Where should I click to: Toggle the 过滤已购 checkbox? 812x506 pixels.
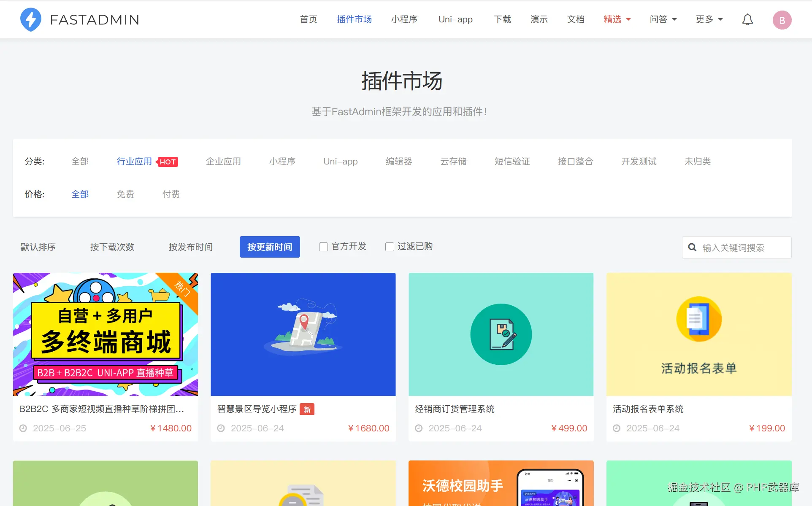[390, 247]
